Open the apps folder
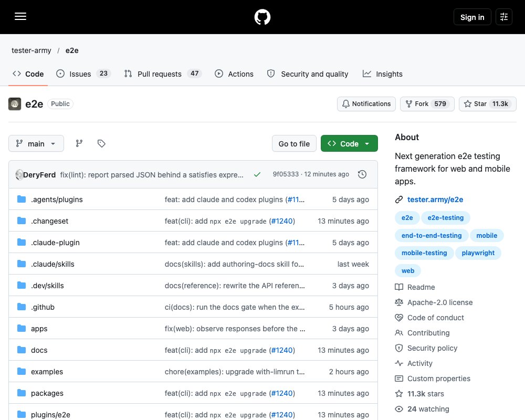The image size is (525, 420). 39,329
